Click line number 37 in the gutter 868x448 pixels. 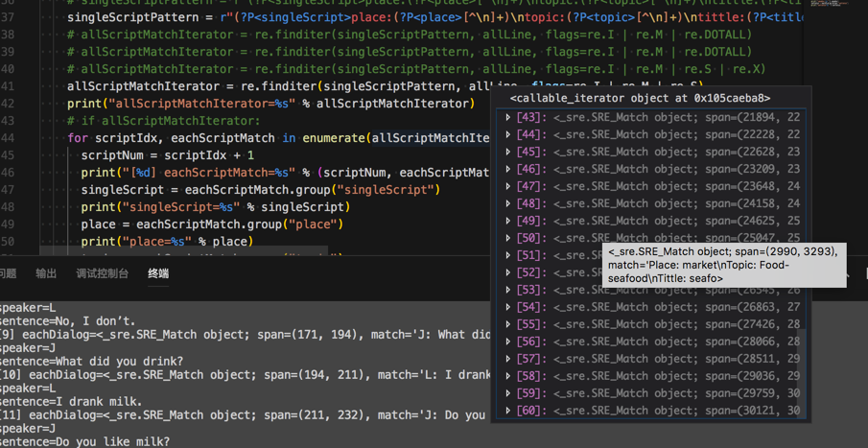[8, 17]
